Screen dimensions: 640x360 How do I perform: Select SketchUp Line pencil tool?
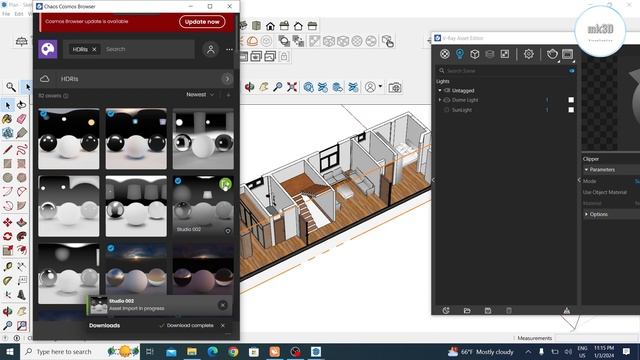tap(7, 149)
